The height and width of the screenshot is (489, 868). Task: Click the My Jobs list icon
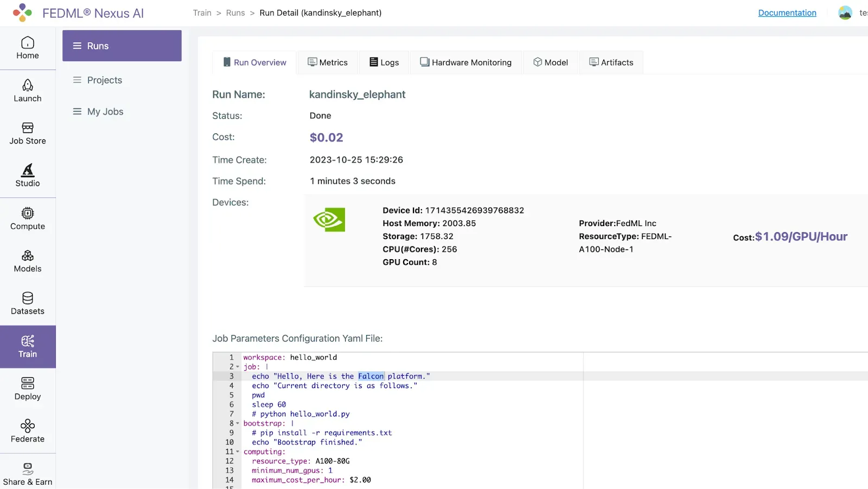click(x=78, y=112)
